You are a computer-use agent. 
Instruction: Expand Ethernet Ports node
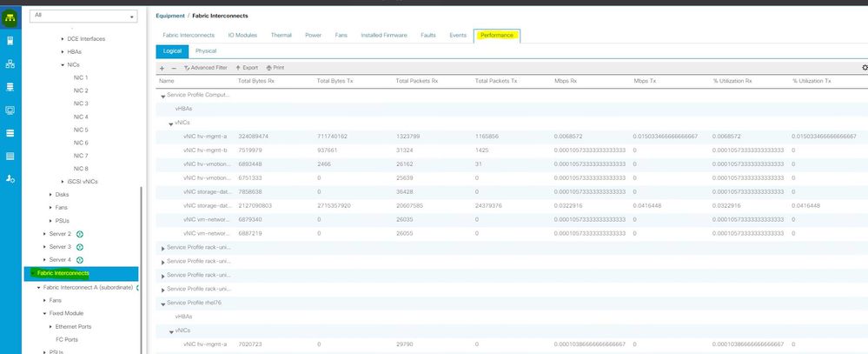50,327
